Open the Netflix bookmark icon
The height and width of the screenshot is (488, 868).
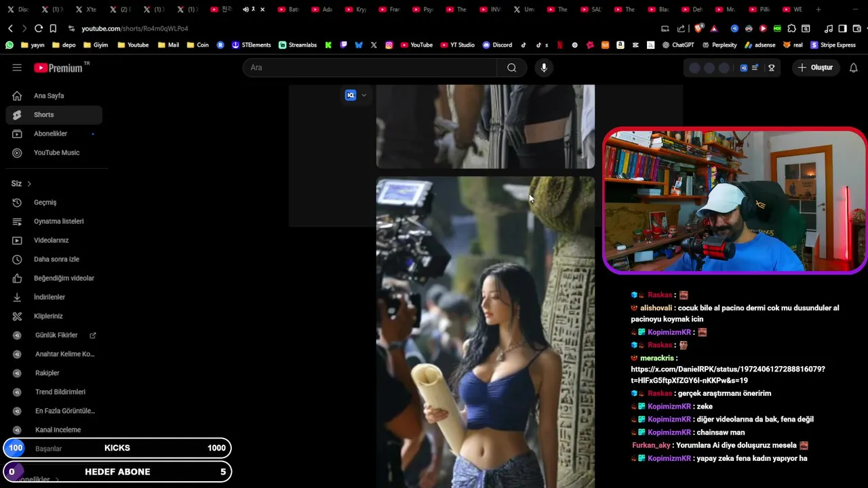pyautogui.click(x=559, y=45)
